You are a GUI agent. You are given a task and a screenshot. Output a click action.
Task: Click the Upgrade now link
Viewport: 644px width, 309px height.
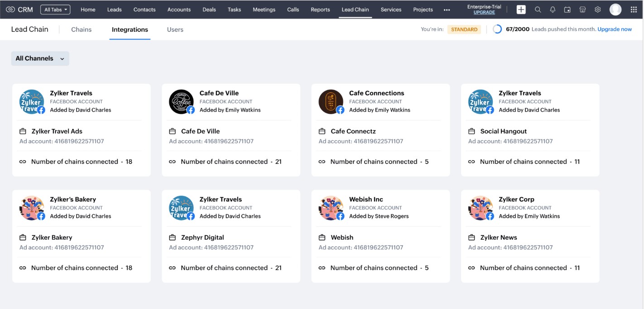(615, 29)
